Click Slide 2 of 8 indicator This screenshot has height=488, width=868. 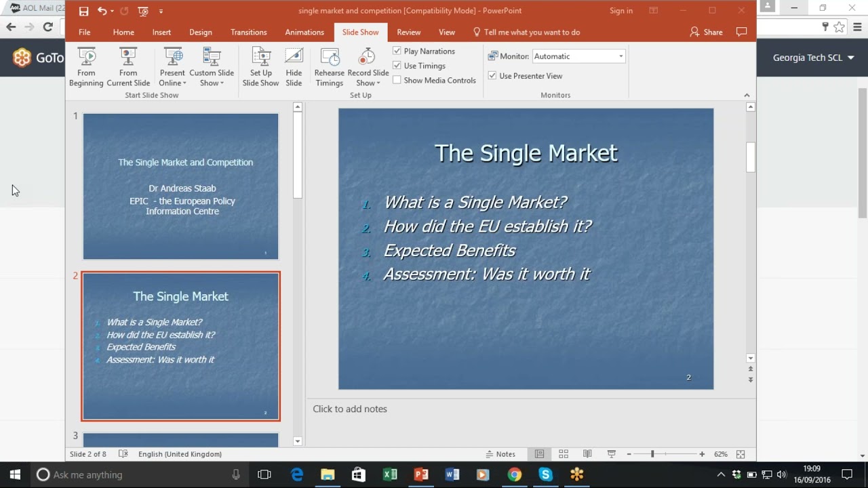pos(88,454)
